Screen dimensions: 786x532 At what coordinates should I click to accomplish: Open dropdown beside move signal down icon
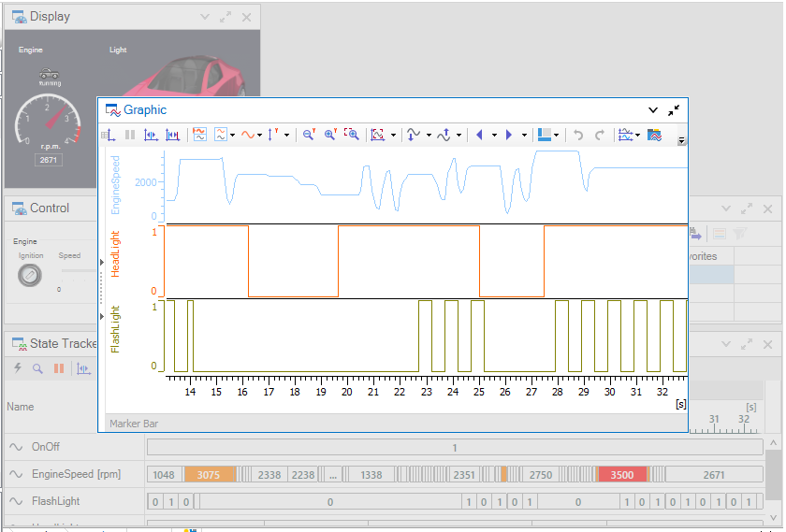429,136
